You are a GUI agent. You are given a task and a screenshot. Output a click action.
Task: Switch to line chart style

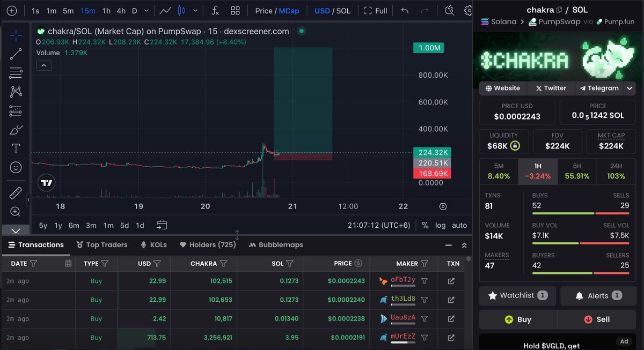tap(165, 11)
